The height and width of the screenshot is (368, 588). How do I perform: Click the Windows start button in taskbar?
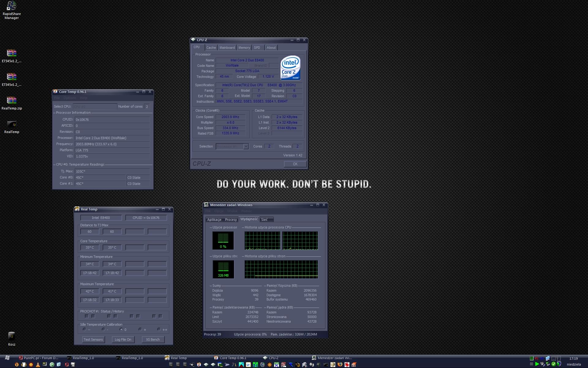(x=7, y=358)
